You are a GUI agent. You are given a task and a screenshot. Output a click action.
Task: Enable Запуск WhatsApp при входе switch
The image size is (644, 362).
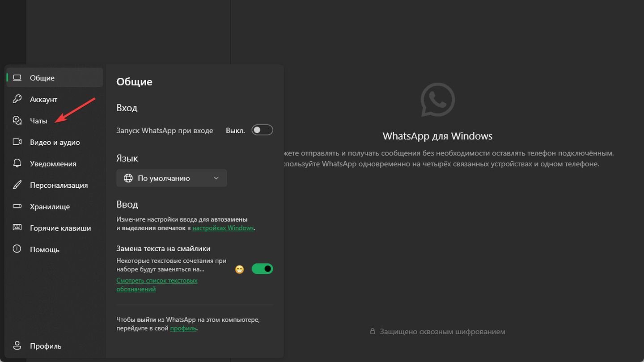point(262,130)
